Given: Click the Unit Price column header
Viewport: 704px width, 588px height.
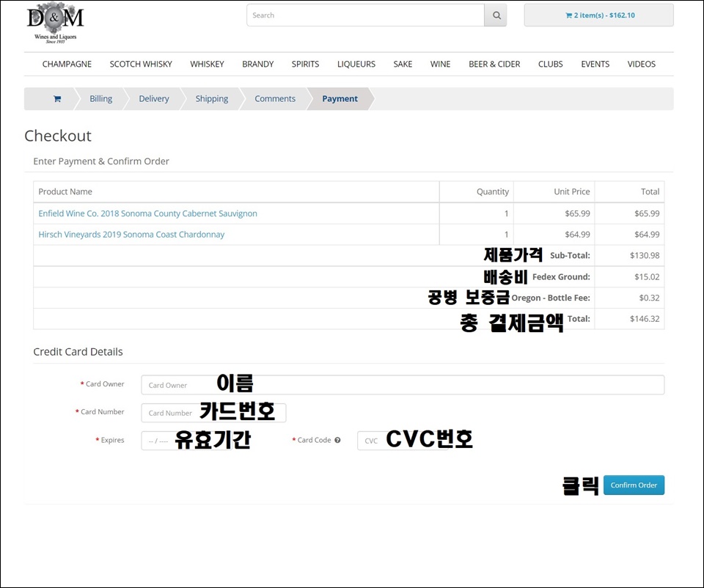Looking at the screenshot, I should pyautogui.click(x=571, y=191).
